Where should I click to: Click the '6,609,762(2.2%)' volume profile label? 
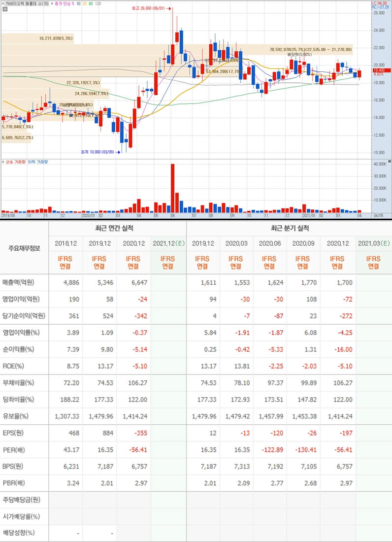[17, 137]
